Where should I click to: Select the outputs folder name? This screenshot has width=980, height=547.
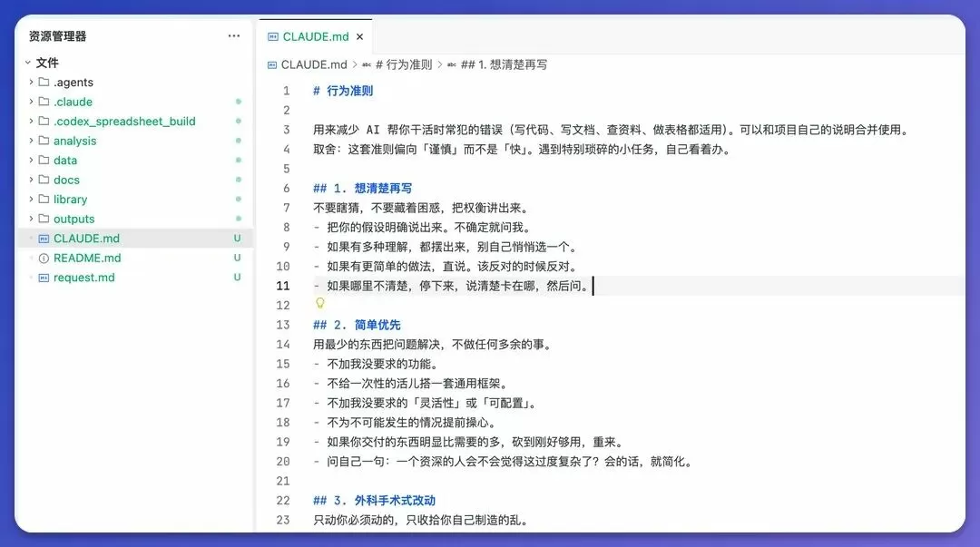click(x=73, y=219)
